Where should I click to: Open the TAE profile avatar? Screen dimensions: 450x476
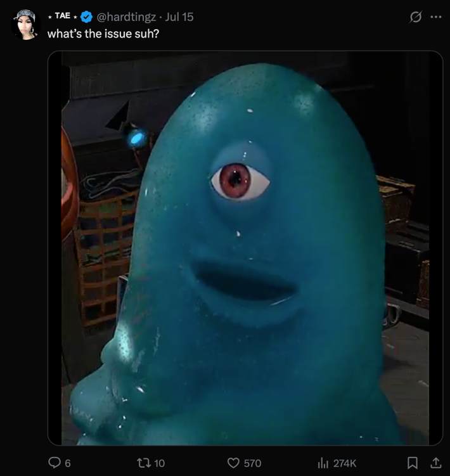pos(26,25)
